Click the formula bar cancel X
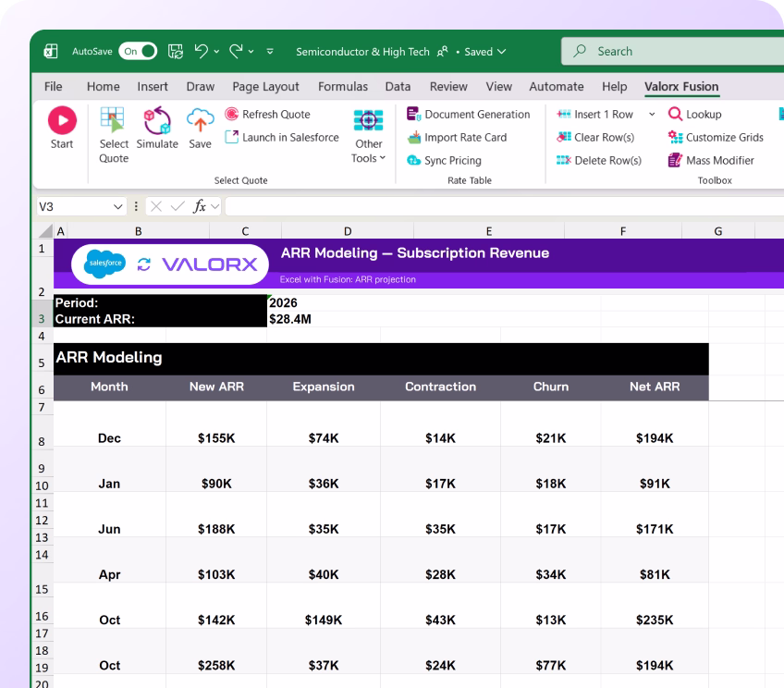The height and width of the screenshot is (688, 784). point(156,206)
